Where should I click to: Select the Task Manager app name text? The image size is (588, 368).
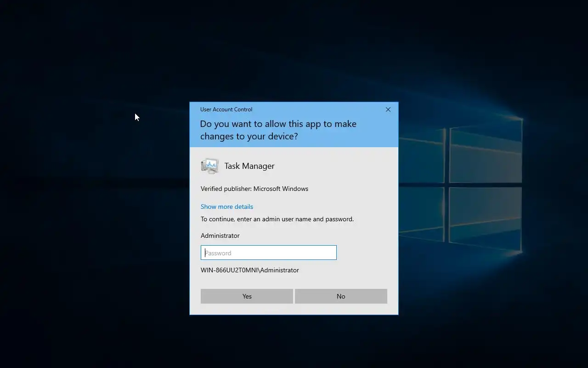249,166
